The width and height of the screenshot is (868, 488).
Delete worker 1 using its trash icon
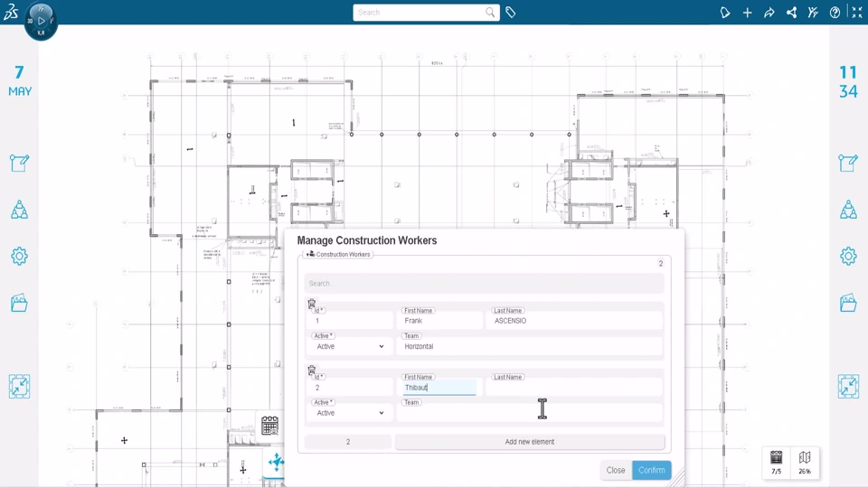[312, 304]
